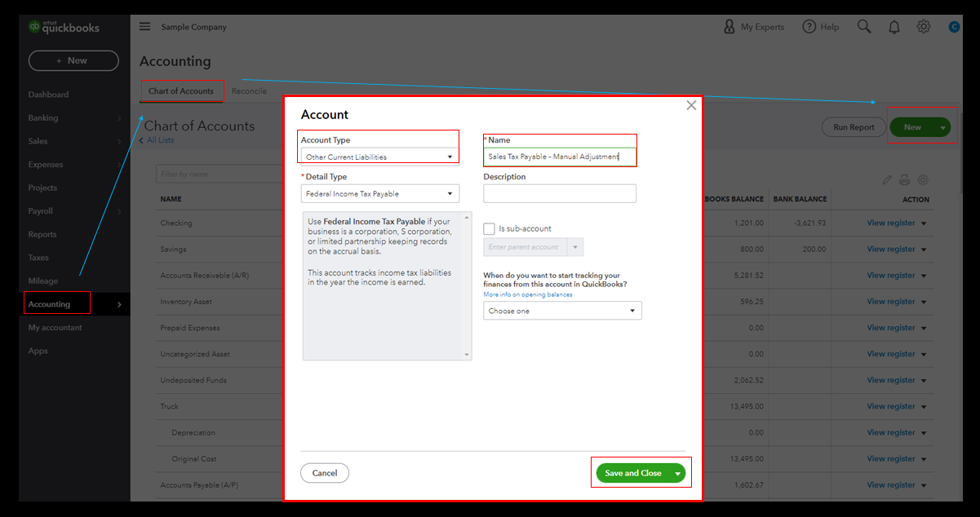Screen dimensions: 980x517
Task: Open the Help panel
Action: click(821, 27)
